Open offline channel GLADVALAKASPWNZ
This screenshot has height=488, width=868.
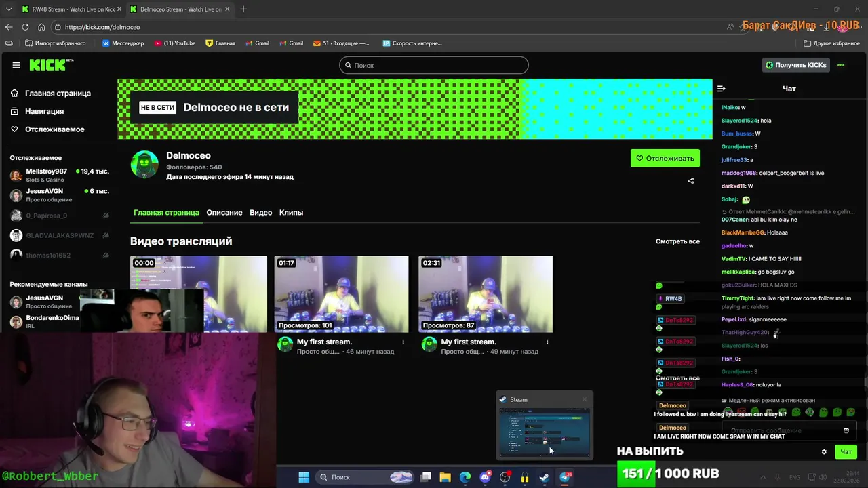pos(60,235)
